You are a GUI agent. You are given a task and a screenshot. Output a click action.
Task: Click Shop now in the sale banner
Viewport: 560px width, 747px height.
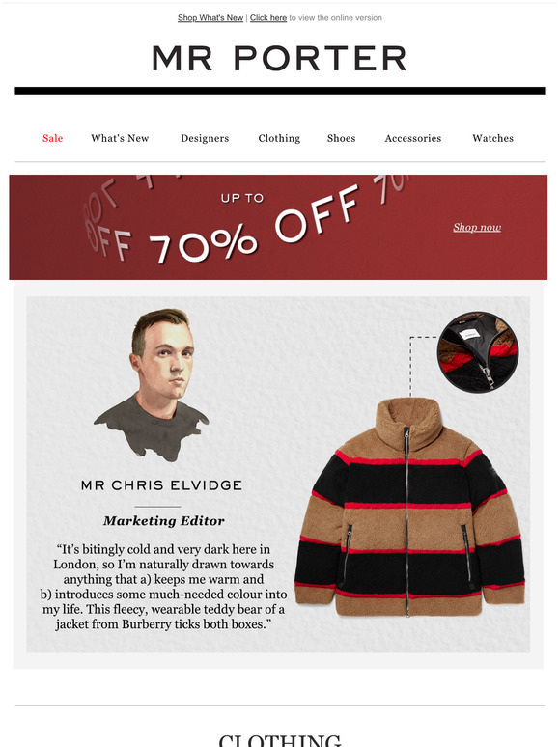point(477,227)
